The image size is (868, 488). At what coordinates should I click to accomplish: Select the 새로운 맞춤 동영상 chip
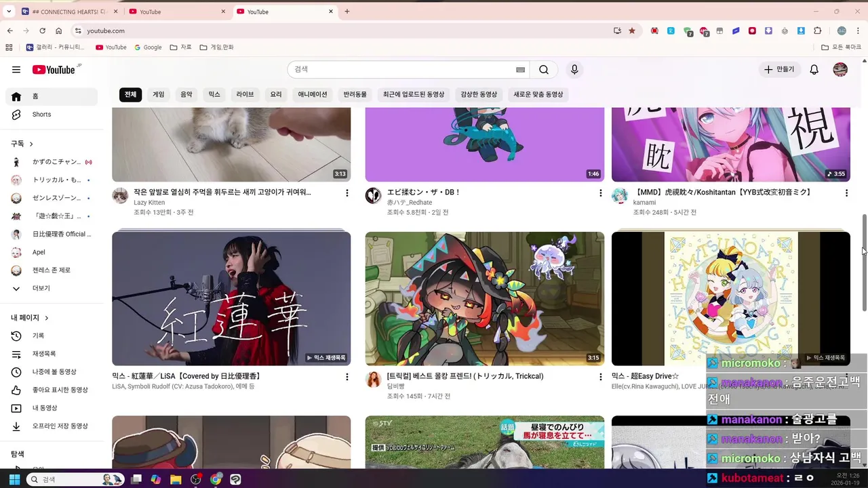[x=538, y=95]
